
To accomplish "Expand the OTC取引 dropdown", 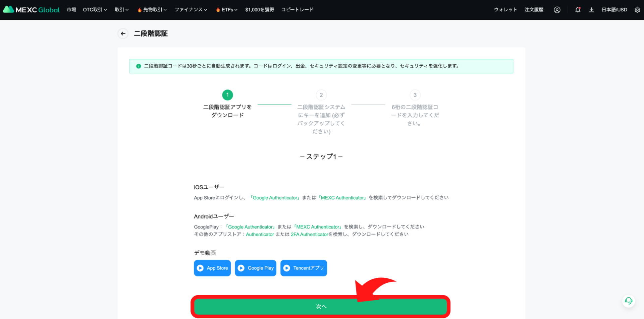I will tap(95, 10).
